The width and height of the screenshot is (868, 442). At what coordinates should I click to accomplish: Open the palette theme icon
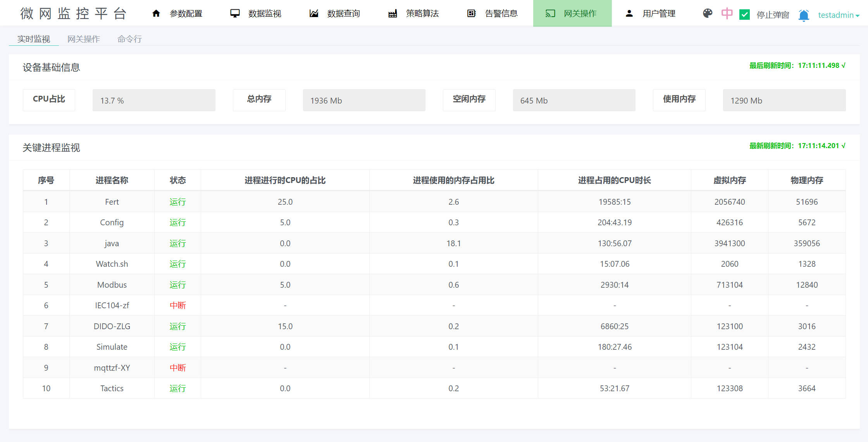708,14
